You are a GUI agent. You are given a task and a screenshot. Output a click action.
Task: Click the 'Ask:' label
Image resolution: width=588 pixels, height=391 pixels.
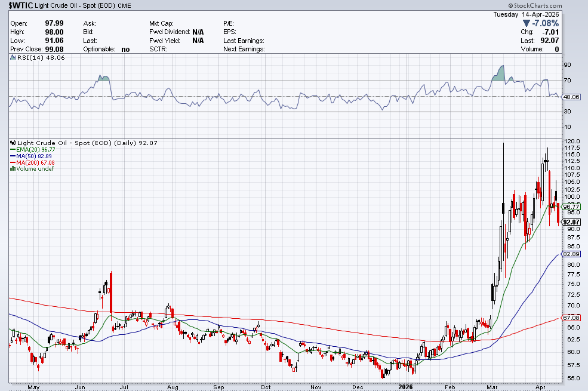coord(90,23)
